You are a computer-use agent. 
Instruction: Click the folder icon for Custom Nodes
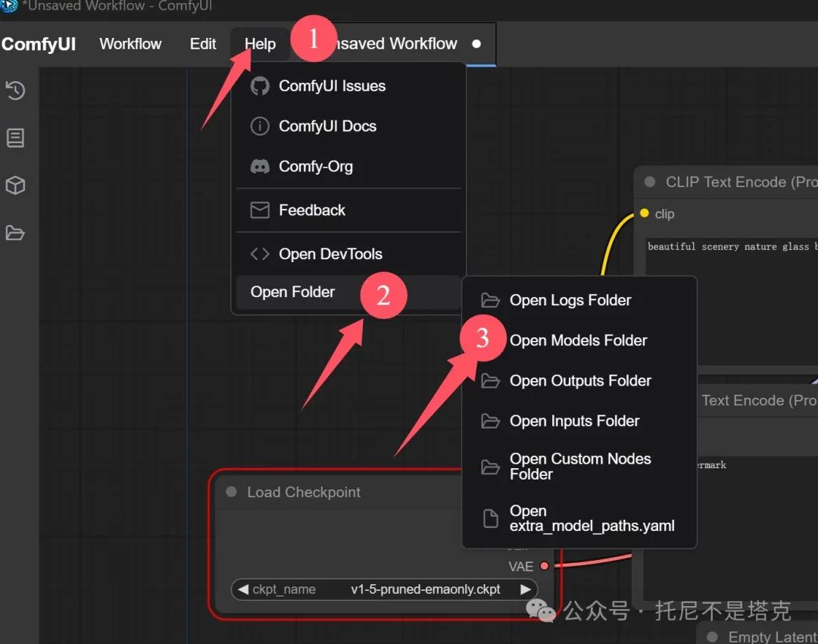[x=490, y=467]
